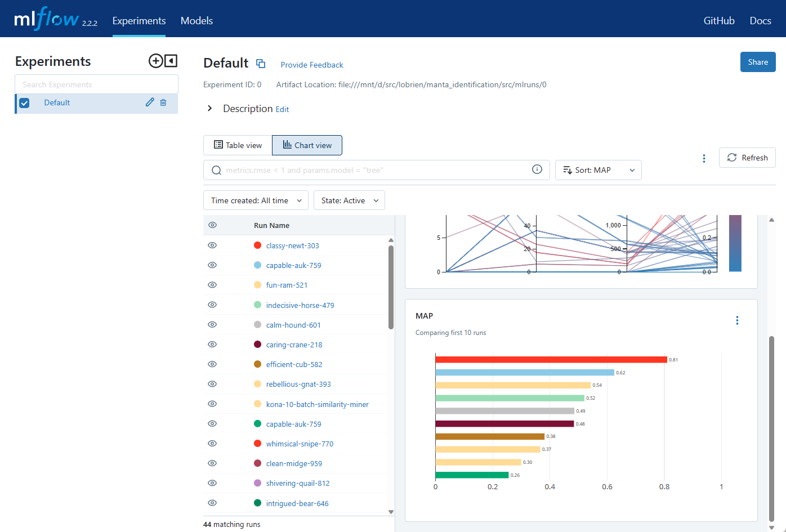Switch to Table view tab
Viewport: 786px width, 532px height.
[x=238, y=145]
